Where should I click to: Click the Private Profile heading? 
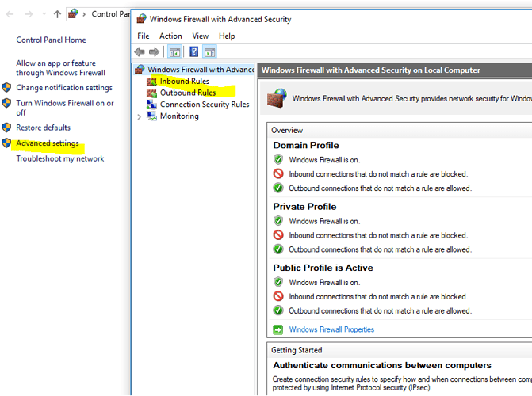[304, 207]
